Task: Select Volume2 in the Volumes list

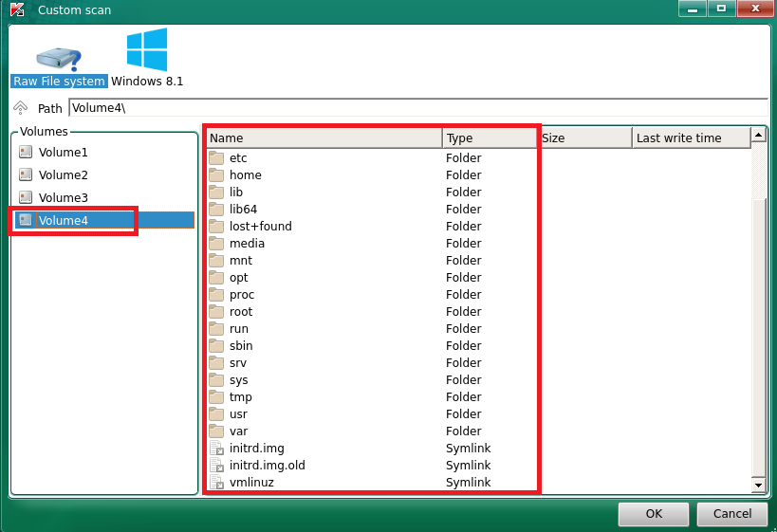Action: [64, 174]
